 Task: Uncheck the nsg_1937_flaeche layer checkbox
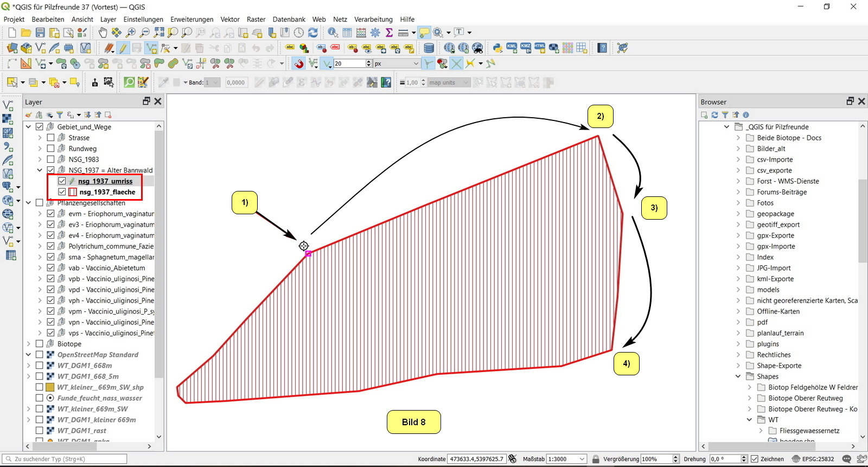pos(62,192)
